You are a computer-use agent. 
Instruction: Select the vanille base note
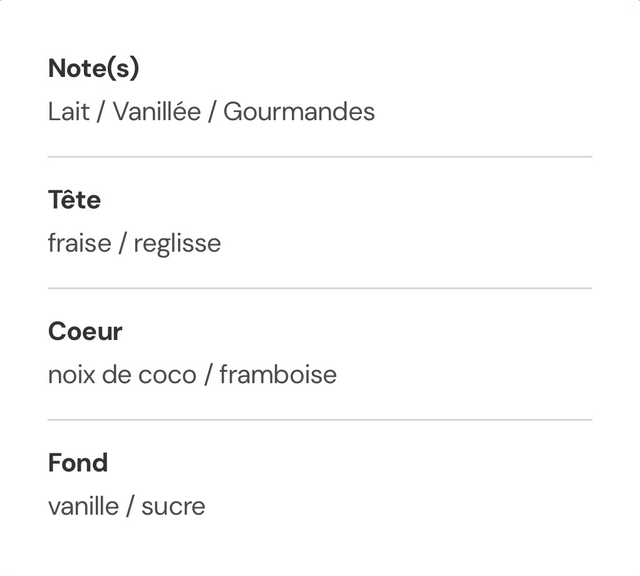[81, 506]
